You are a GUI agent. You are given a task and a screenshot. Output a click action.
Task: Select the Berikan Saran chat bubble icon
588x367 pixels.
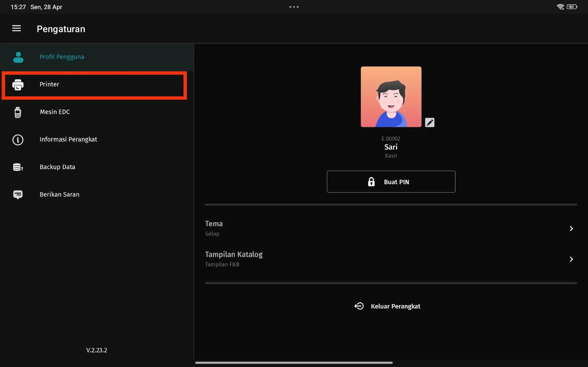(x=18, y=195)
